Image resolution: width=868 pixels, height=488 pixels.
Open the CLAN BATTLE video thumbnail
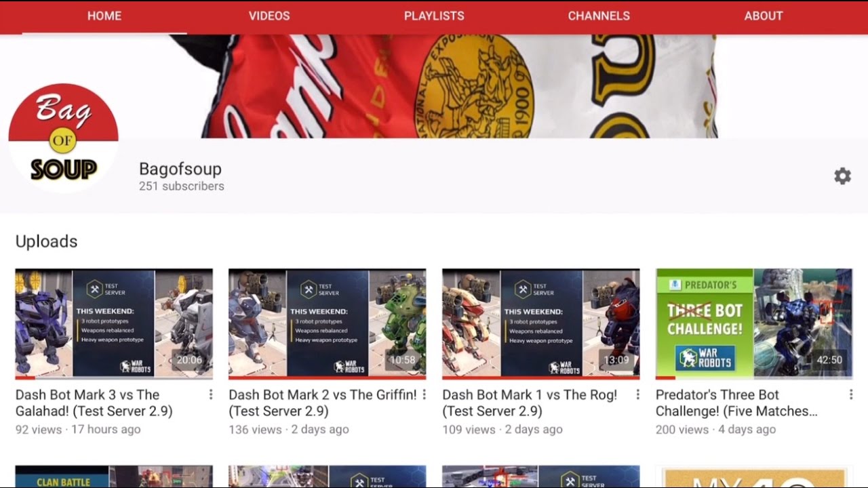point(114,476)
